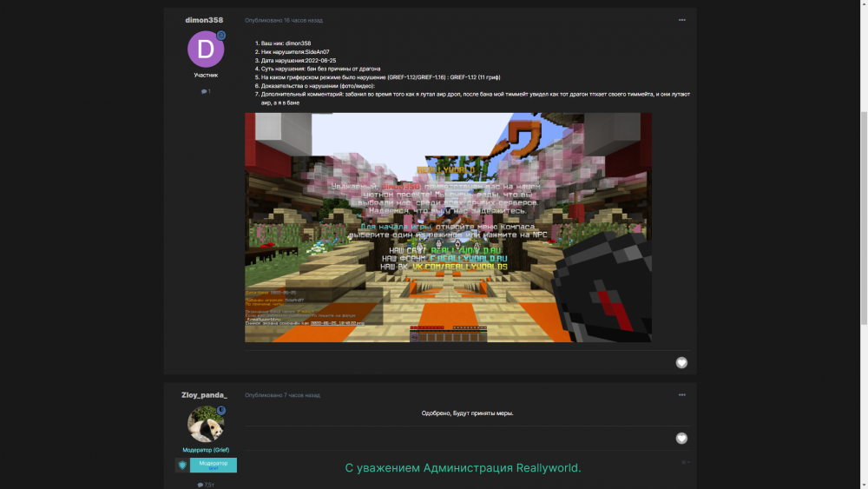The width and height of the screenshot is (868, 489).
Task: Open the 'Модератор (Grief)' group link
Action: pos(206,450)
